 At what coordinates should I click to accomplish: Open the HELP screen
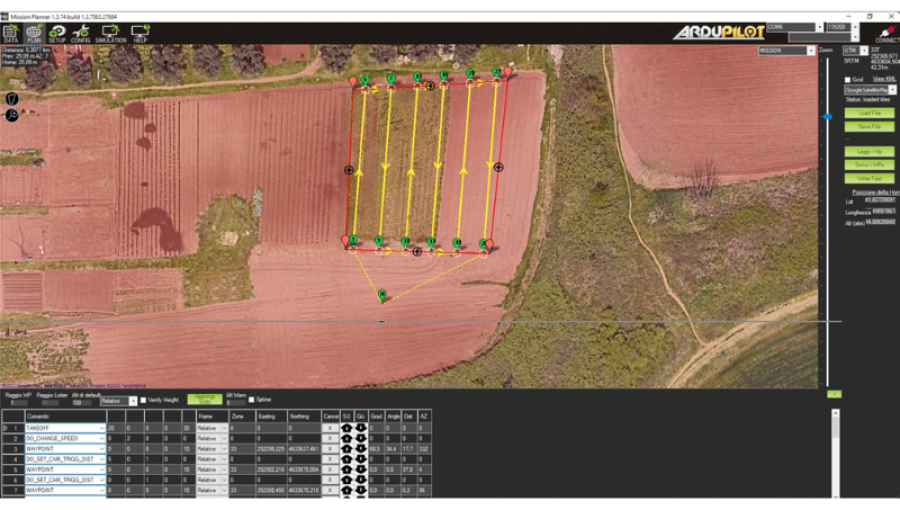(x=140, y=34)
